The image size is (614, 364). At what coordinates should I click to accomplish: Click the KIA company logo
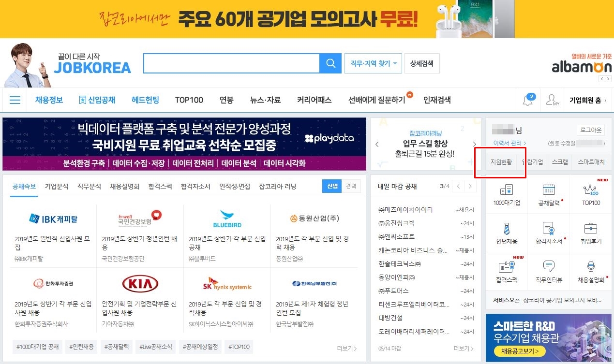[140, 284]
